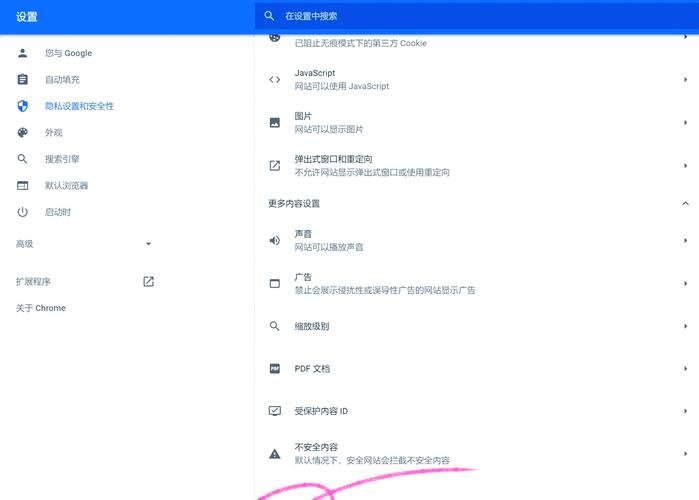Click the browser window icon beside 默认浏览器

pyautogui.click(x=22, y=185)
